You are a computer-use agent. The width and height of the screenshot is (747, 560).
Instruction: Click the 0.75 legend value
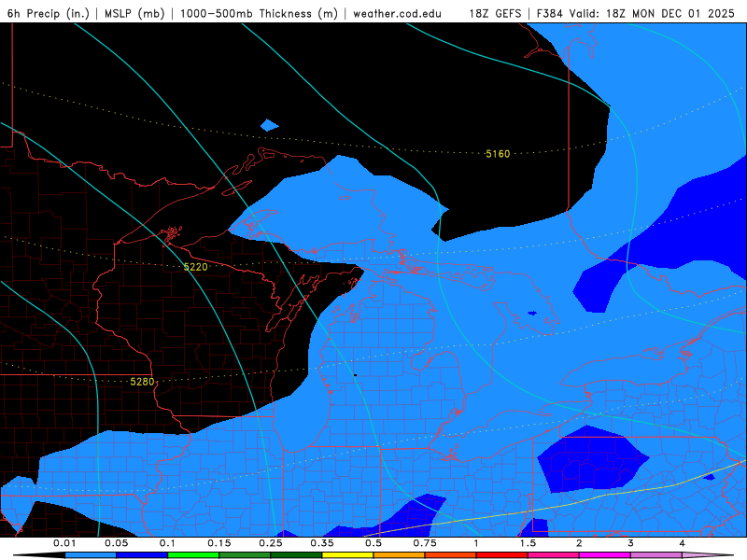(x=425, y=543)
